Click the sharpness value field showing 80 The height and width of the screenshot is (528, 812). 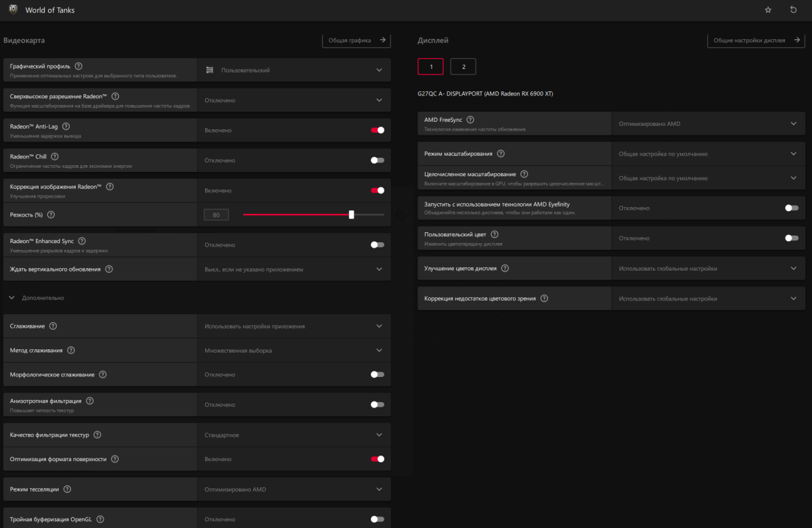click(x=217, y=215)
